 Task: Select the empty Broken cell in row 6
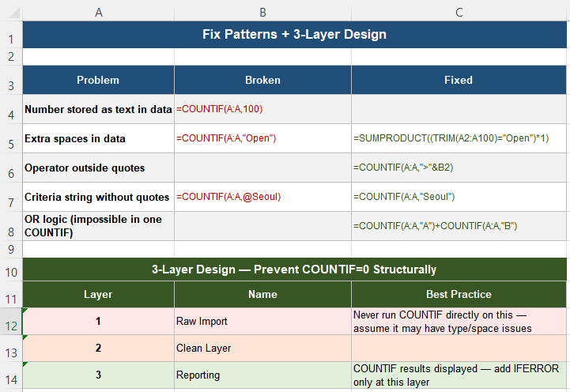coord(262,168)
